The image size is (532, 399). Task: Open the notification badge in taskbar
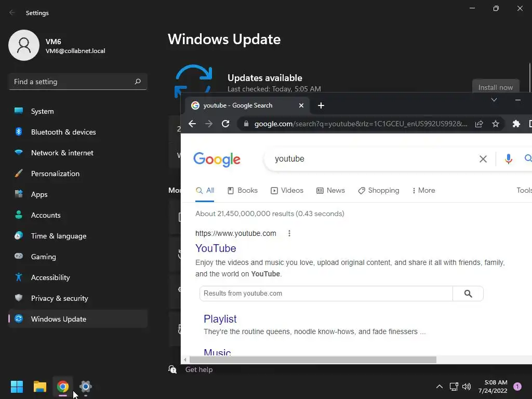(x=517, y=387)
